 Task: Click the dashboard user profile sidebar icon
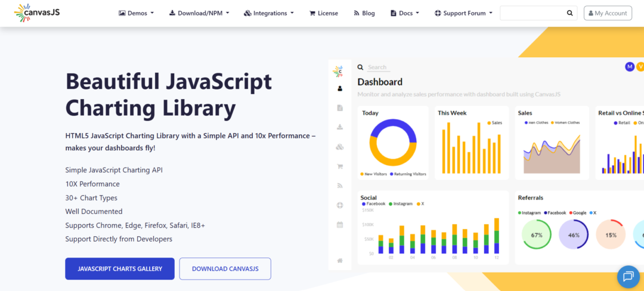point(340,88)
